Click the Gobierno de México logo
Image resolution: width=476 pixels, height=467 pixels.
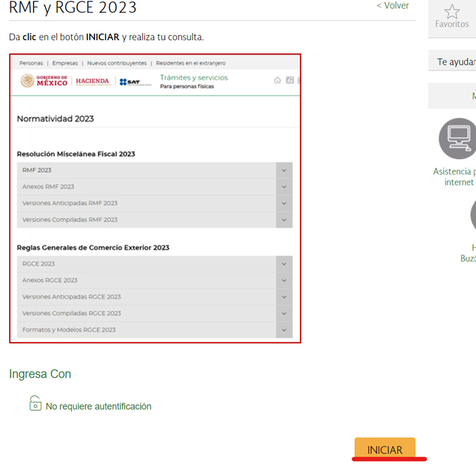tap(44, 81)
